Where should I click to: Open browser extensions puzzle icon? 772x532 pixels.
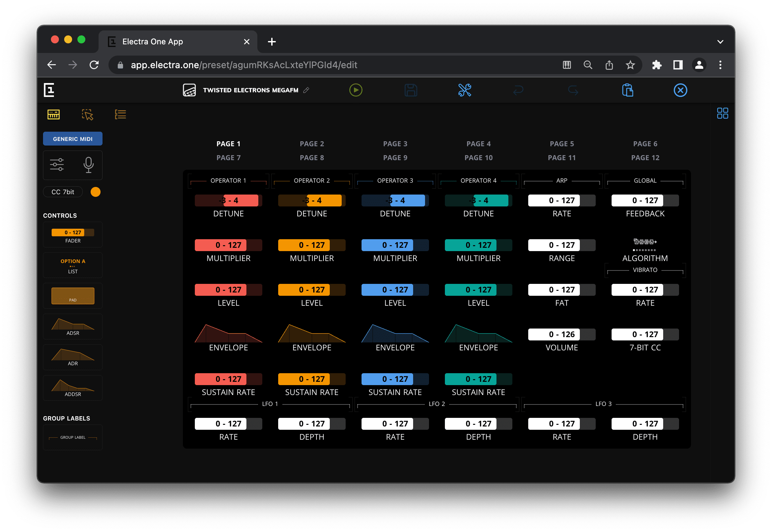pyautogui.click(x=656, y=65)
